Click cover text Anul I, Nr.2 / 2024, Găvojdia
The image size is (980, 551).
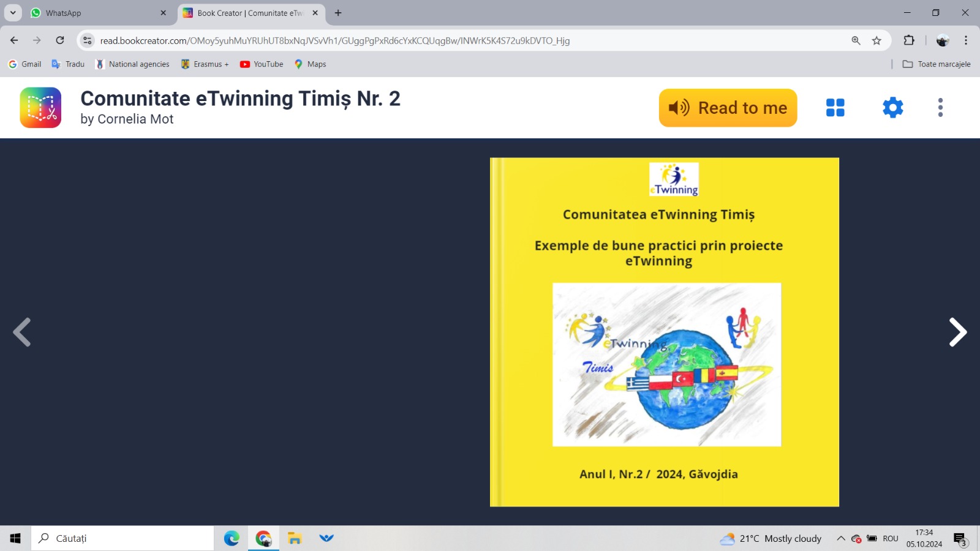pyautogui.click(x=658, y=474)
